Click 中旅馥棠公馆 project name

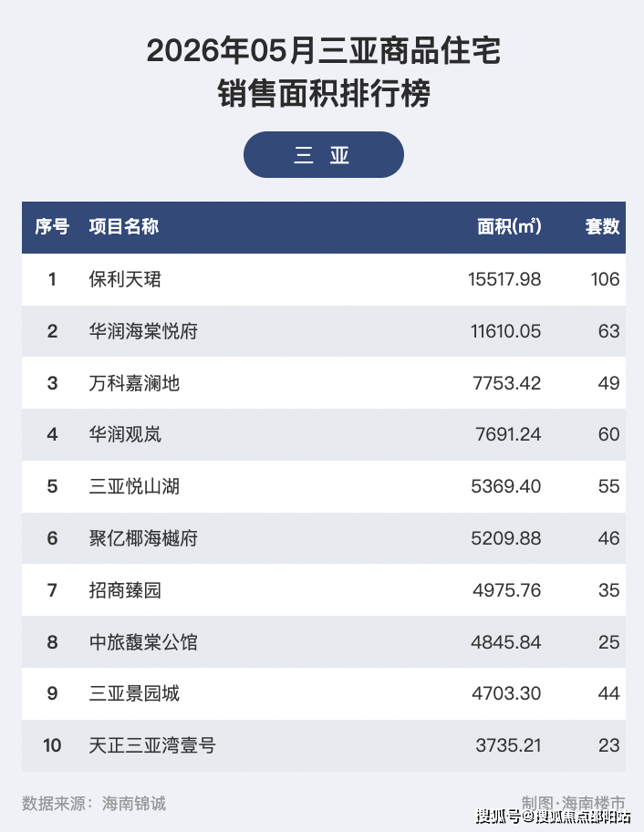(x=143, y=642)
